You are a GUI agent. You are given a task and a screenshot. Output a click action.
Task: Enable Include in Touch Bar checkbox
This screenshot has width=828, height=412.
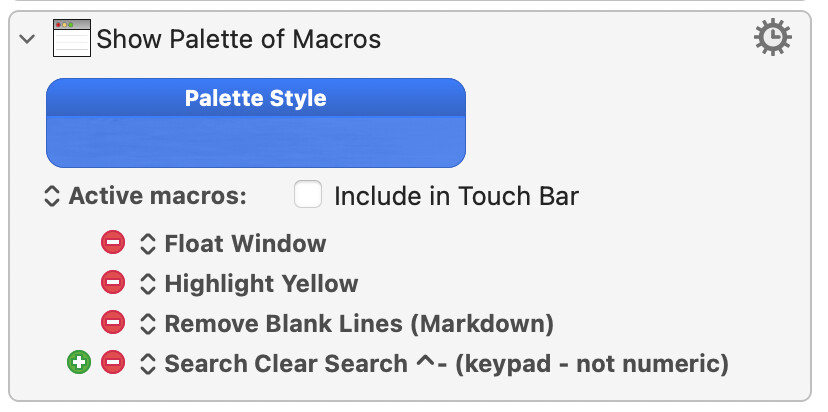point(308,195)
